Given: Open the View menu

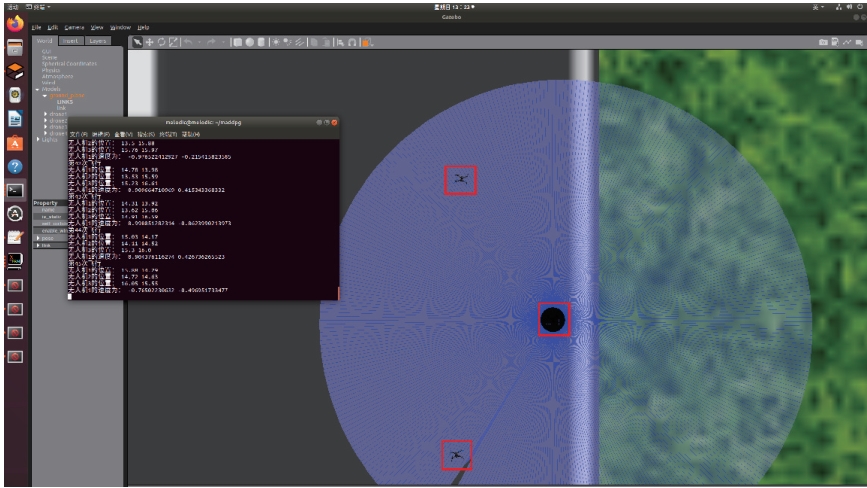Looking at the screenshot, I should coord(97,27).
